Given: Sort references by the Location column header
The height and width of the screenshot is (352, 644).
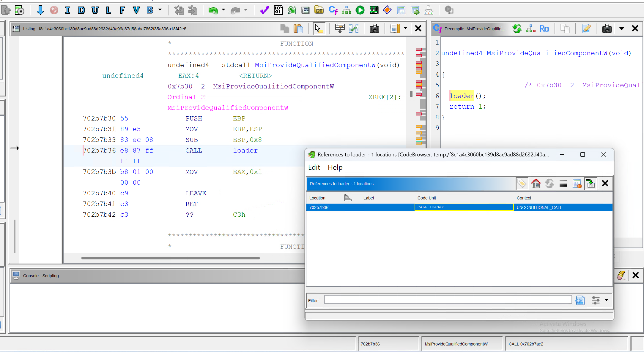Looking at the screenshot, I should tap(317, 198).
